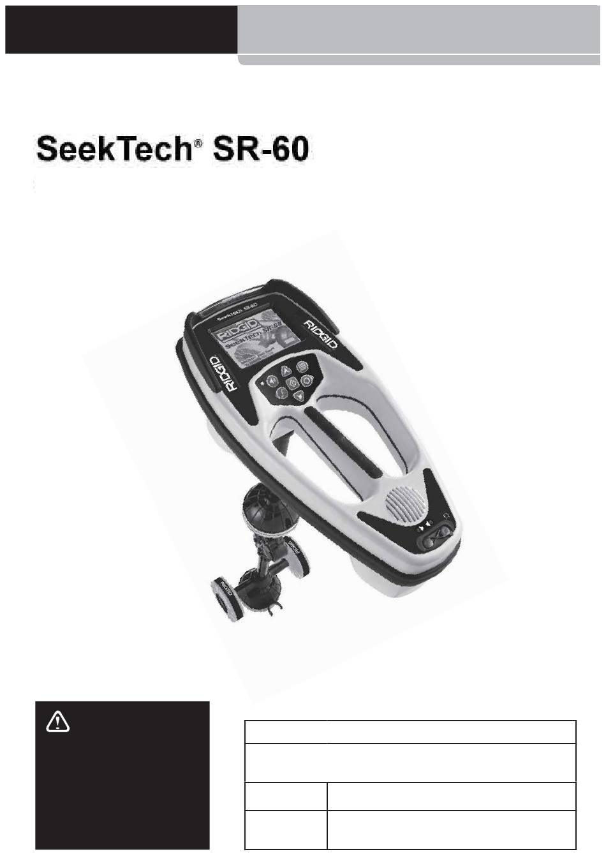The width and height of the screenshot is (606, 868).
Task: Click the warning triangle icon
Action: click(58, 721)
